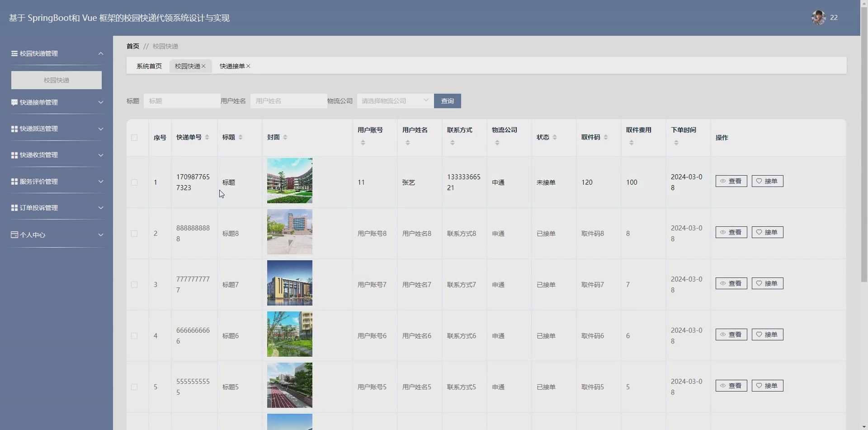This screenshot has height=430, width=868.
Task: Expand the 个人中心 menu chevron
Action: pyautogui.click(x=101, y=235)
